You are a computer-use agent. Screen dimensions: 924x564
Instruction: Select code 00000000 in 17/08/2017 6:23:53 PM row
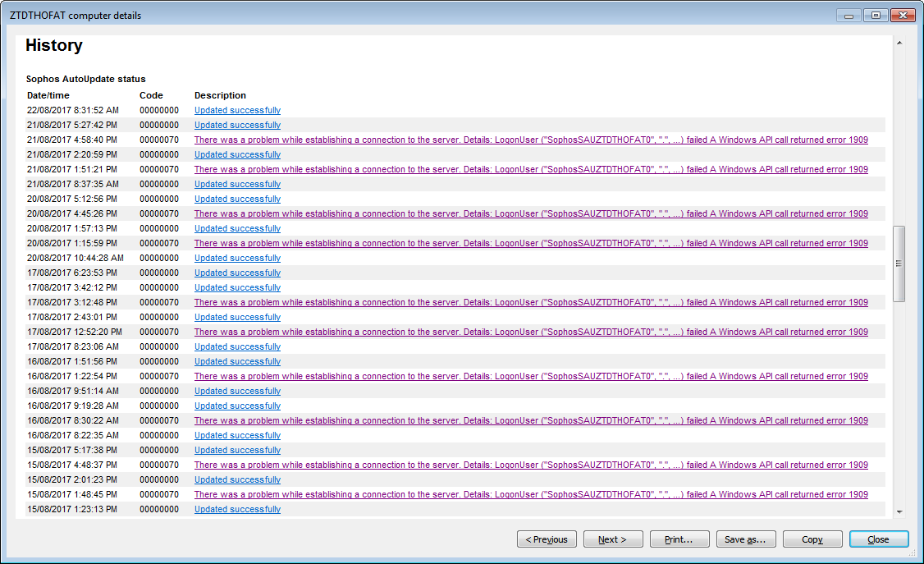click(x=159, y=273)
